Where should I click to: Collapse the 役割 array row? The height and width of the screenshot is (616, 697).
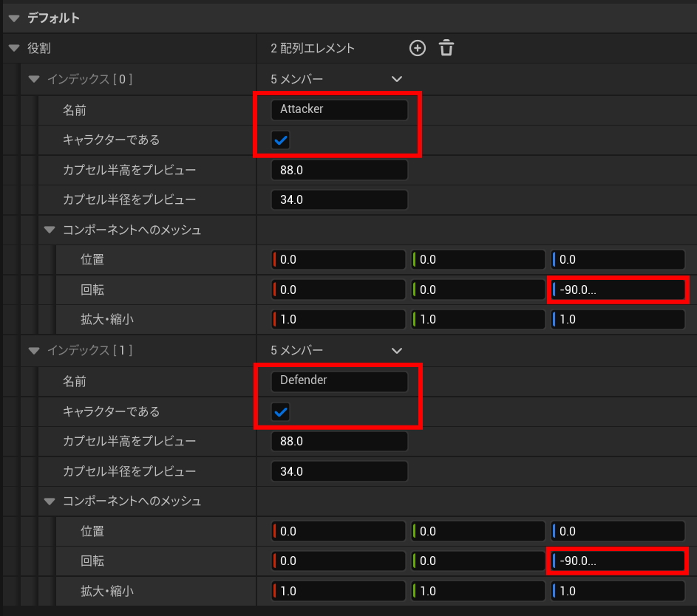coord(14,49)
